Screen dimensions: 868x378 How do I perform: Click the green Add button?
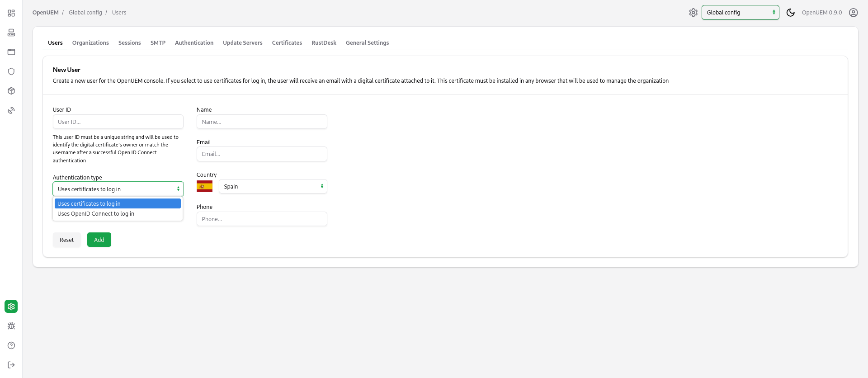coord(99,240)
